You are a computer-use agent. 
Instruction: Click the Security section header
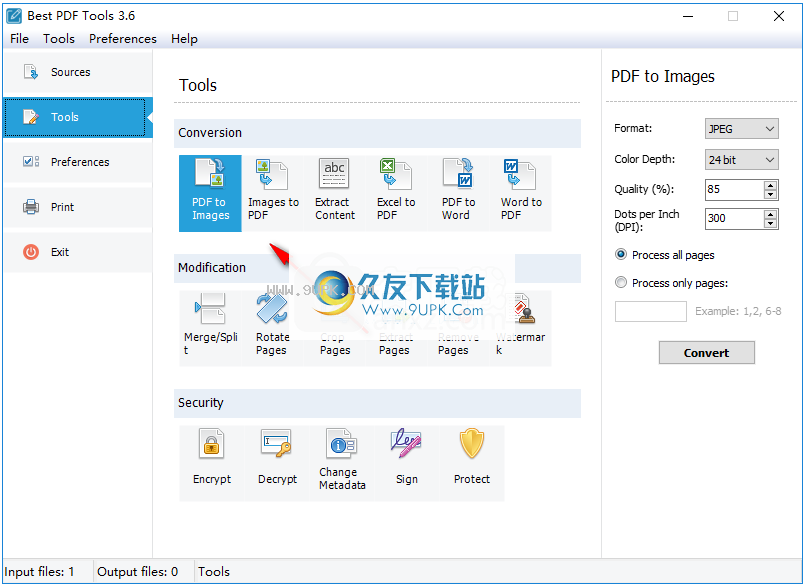tap(377, 403)
